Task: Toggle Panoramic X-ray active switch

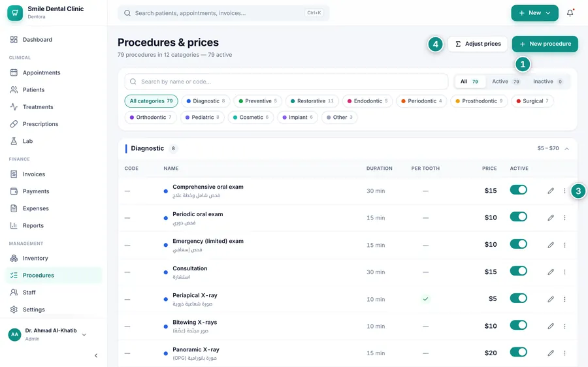Action: coord(518,353)
